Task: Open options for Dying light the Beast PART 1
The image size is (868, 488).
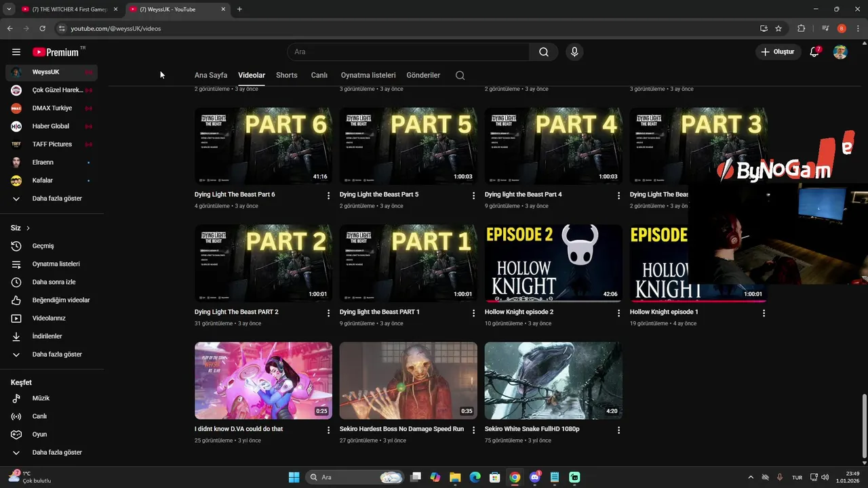Action: click(x=474, y=313)
